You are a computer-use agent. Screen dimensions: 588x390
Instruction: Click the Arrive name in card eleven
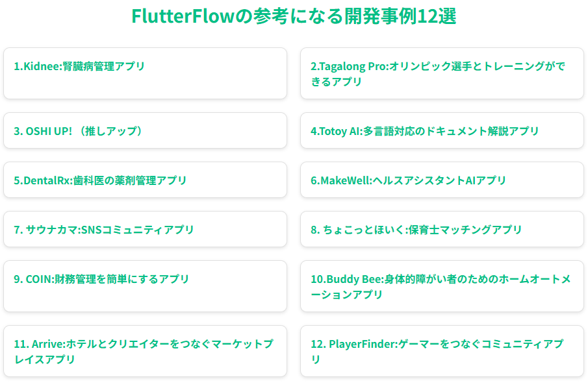[x=47, y=344]
